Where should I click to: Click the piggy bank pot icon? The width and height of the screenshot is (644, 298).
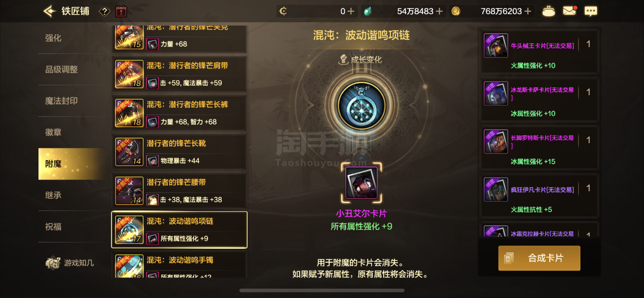coord(548,11)
